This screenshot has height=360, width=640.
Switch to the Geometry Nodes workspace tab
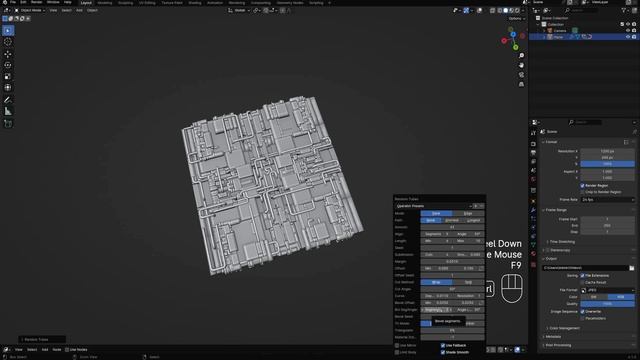pos(290,3)
